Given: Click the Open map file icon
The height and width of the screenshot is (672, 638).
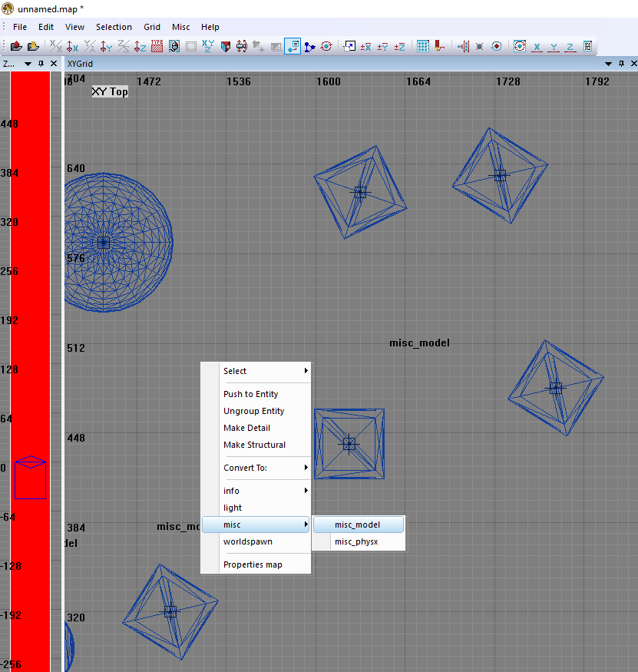Looking at the screenshot, I should click(x=15, y=46).
